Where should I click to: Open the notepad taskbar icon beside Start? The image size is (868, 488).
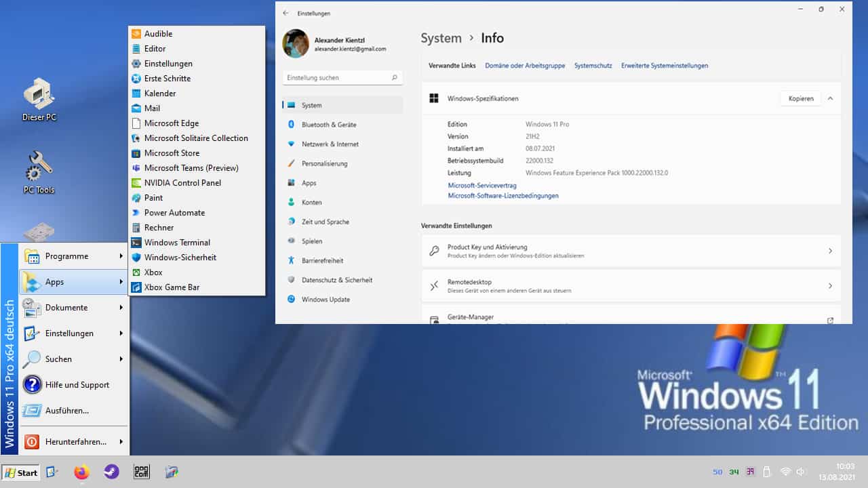coord(52,472)
